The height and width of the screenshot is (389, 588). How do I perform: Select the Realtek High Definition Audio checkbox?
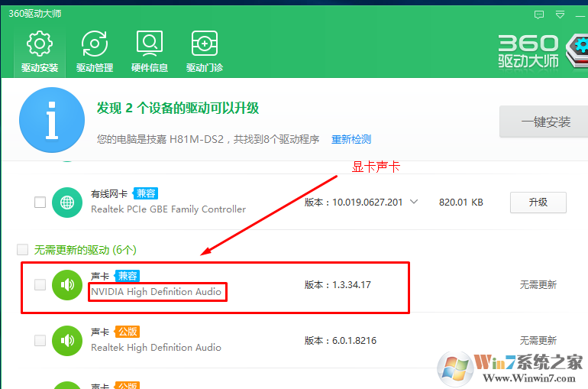coord(40,341)
